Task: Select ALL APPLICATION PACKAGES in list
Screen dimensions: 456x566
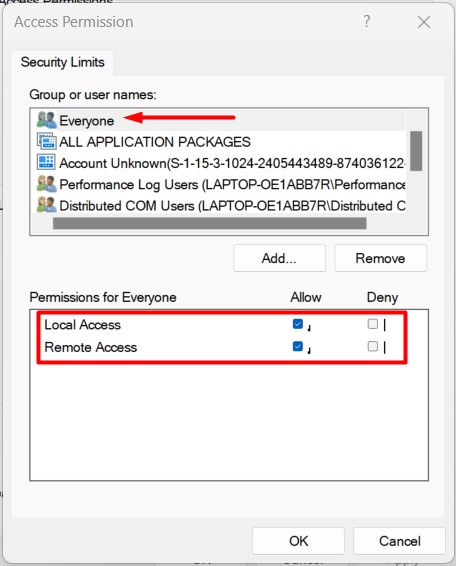Action: (x=155, y=142)
